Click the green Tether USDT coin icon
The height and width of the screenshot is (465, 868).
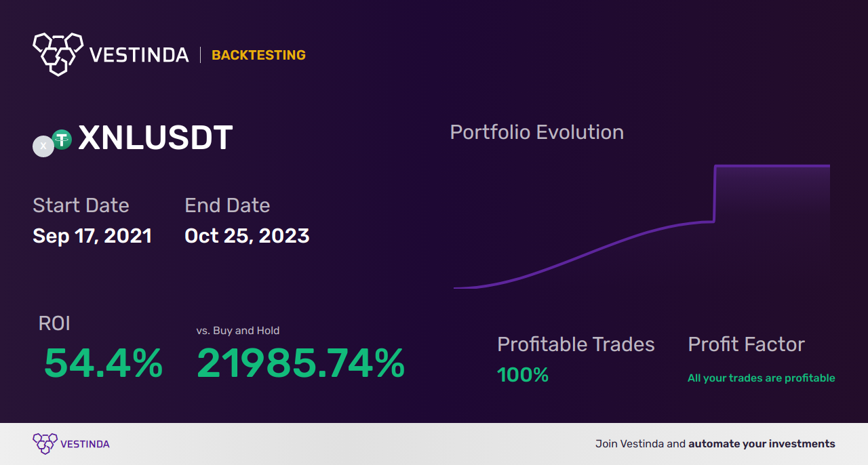(62, 140)
